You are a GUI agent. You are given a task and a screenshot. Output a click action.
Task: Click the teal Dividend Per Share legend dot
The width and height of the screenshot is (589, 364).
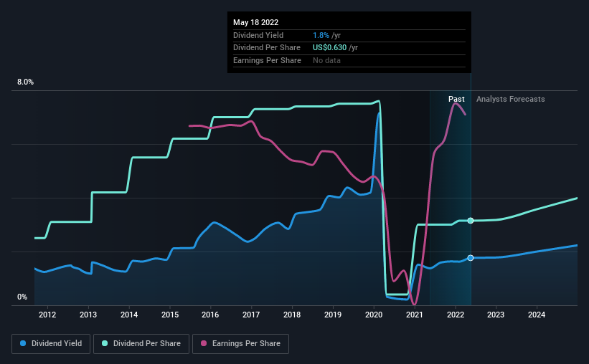[x=105, y=343]
